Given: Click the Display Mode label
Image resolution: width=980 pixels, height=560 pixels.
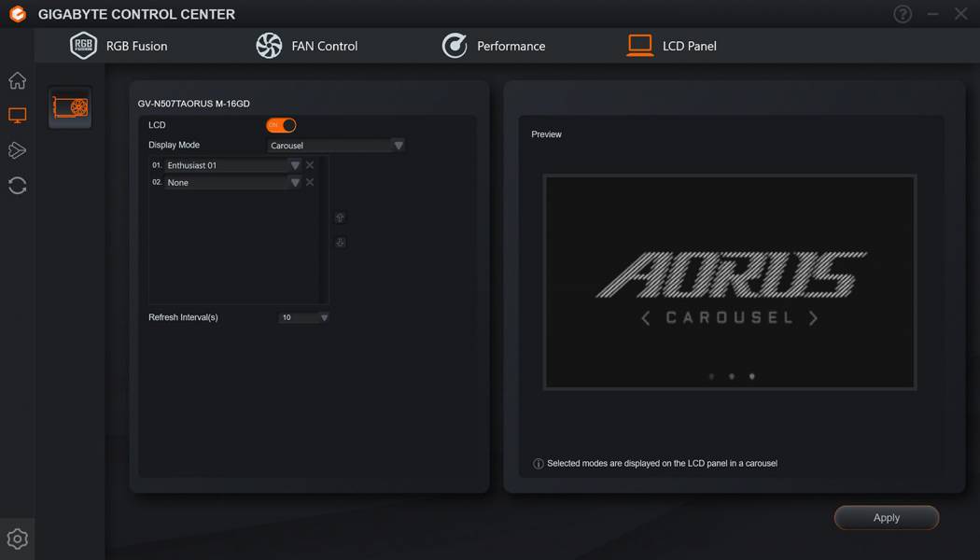Looking at the screenshot, I should click(174, 145).
